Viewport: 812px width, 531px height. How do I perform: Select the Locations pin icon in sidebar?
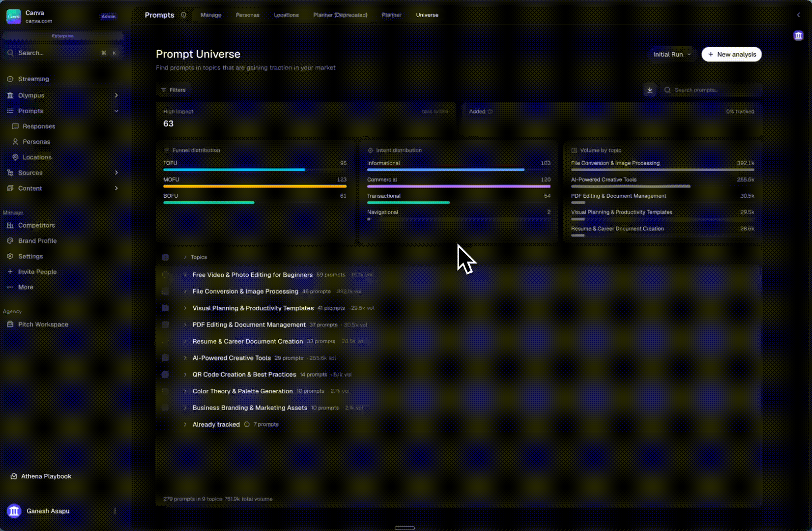pos(16,157)
